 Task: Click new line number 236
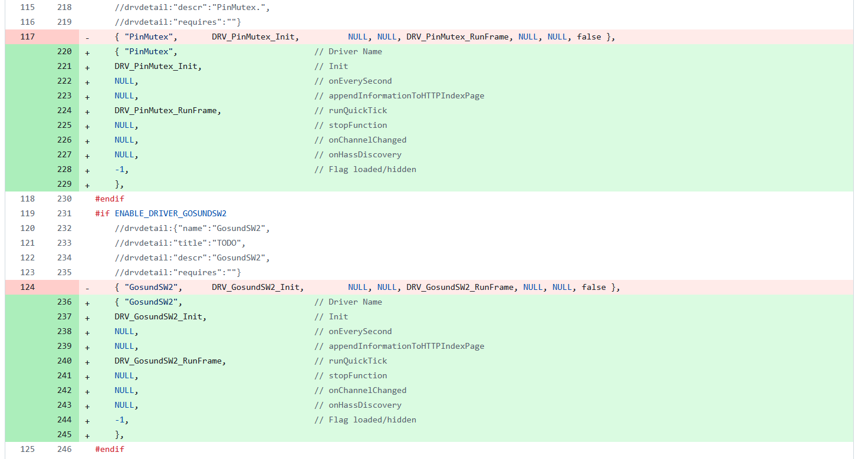tap(64, 302)
